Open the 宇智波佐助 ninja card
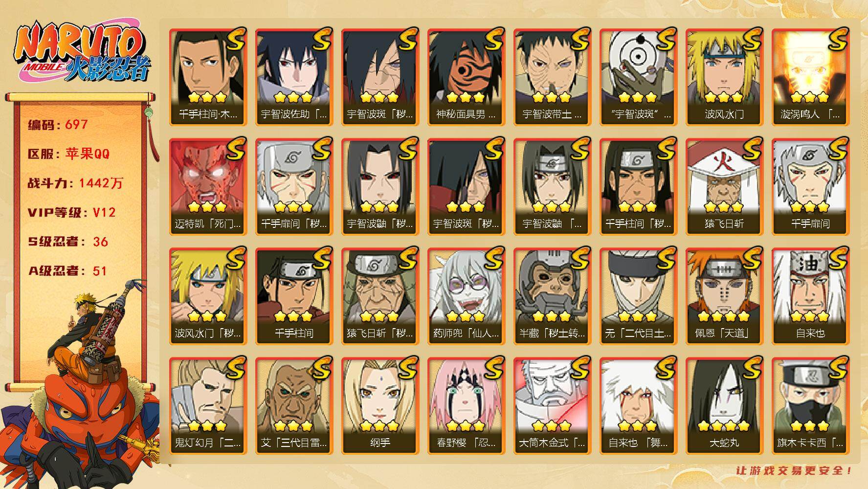868x489 pixels. click(294, 77)
